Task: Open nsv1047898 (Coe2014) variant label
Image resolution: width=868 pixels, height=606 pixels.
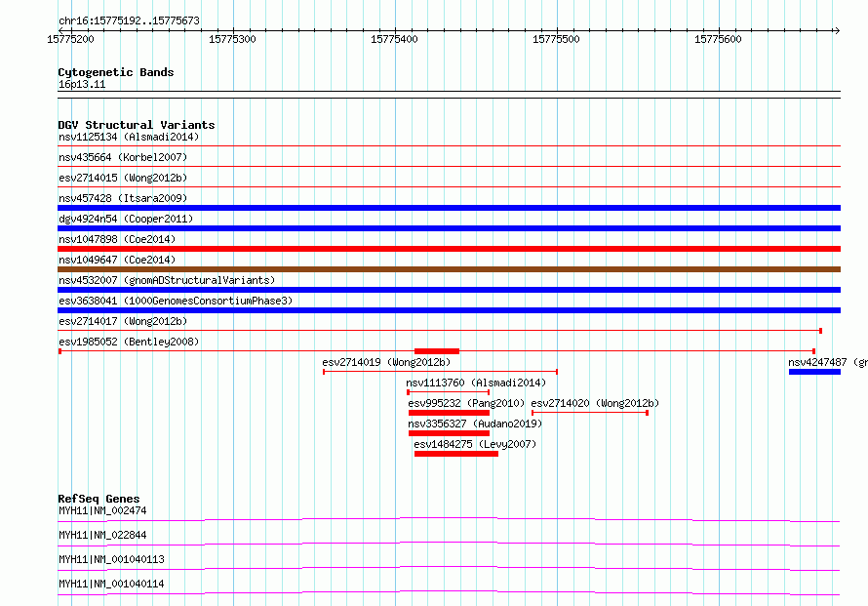Action: [117, 239]
